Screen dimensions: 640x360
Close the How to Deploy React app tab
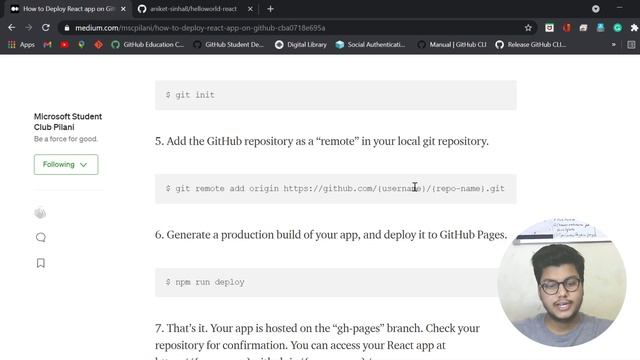tap(123, 9)
